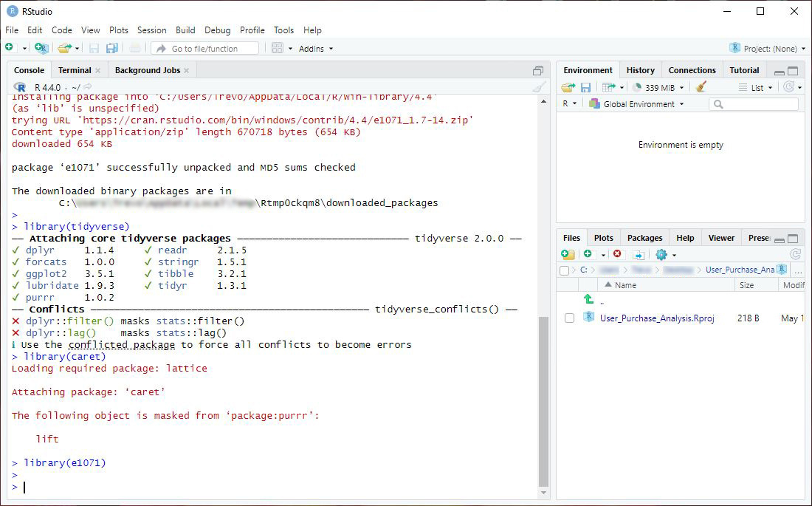The image size is (812, 506).
Task: Click the Create a project icon
Action: tap(41, 48)
